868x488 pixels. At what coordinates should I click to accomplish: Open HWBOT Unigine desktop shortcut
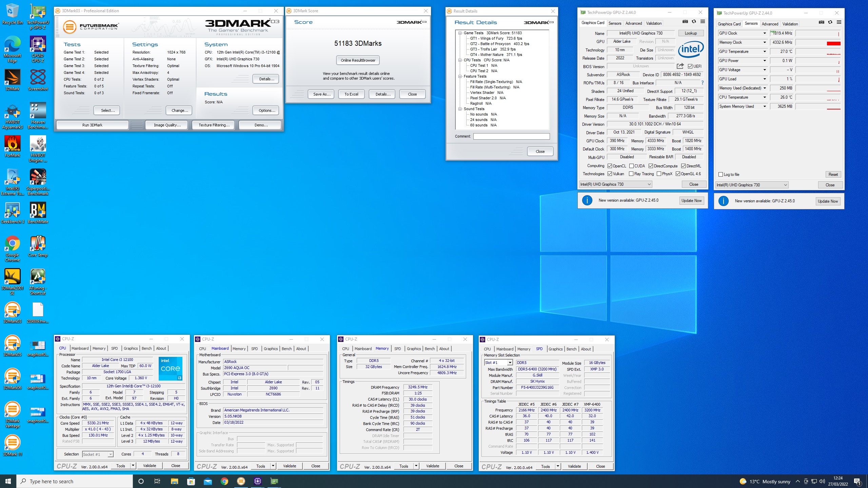38,149
